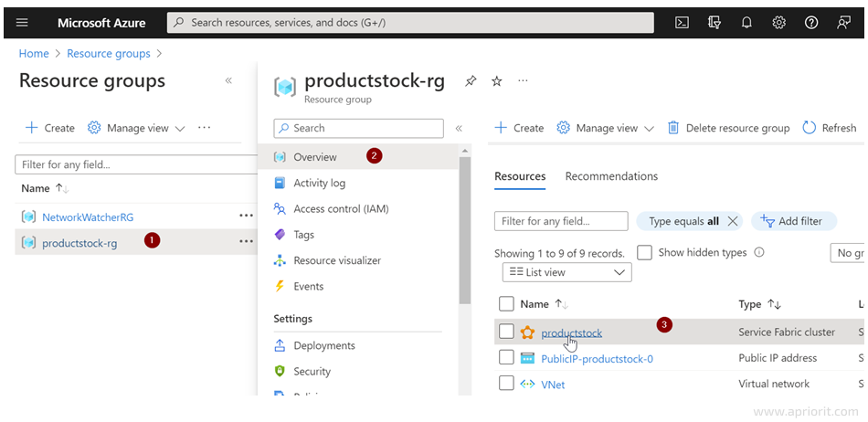Mark productstock-rg as favorite star
The image size is (868, 422).
point(496,81)
